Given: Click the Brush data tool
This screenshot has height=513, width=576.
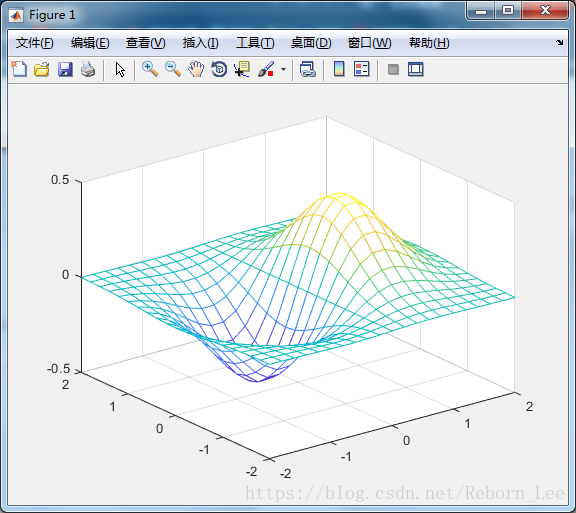Looking at the screenshot, I should pos(266,69).
